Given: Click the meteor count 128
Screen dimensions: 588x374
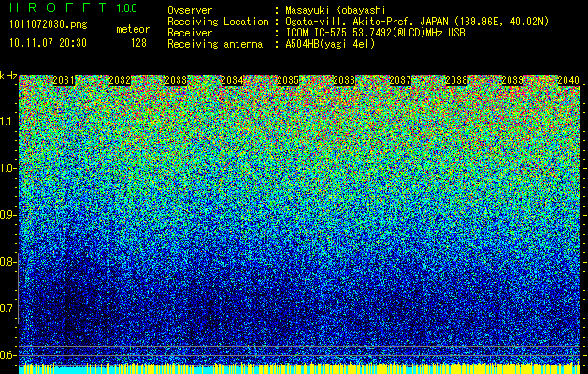Looking at the screenshot, I should (138, 43).
